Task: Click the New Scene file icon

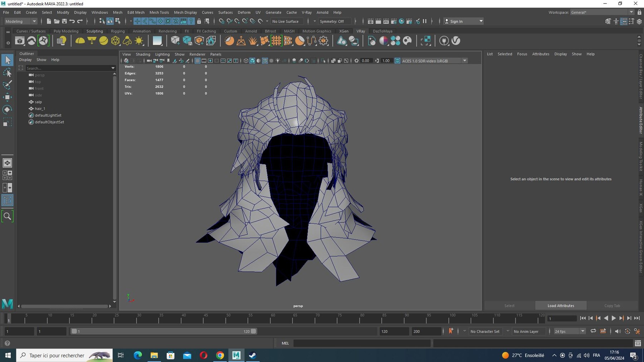Action: click(x=49, y=21)
